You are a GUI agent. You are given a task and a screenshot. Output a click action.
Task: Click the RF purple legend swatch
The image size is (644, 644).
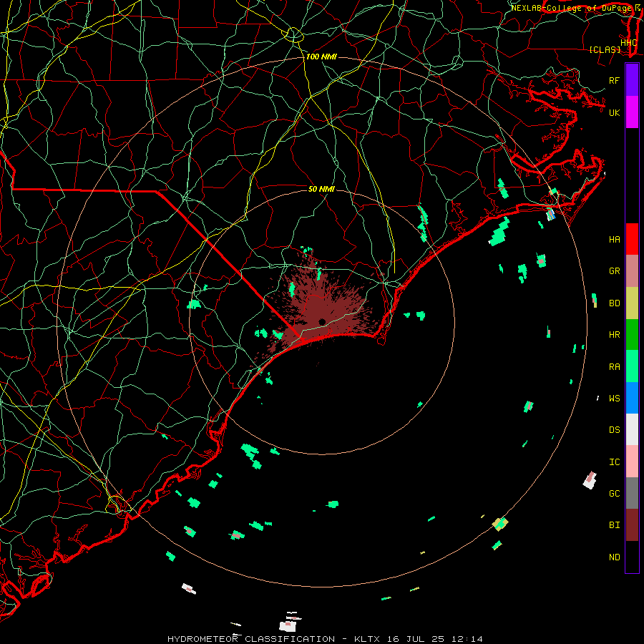coord(632,80)
